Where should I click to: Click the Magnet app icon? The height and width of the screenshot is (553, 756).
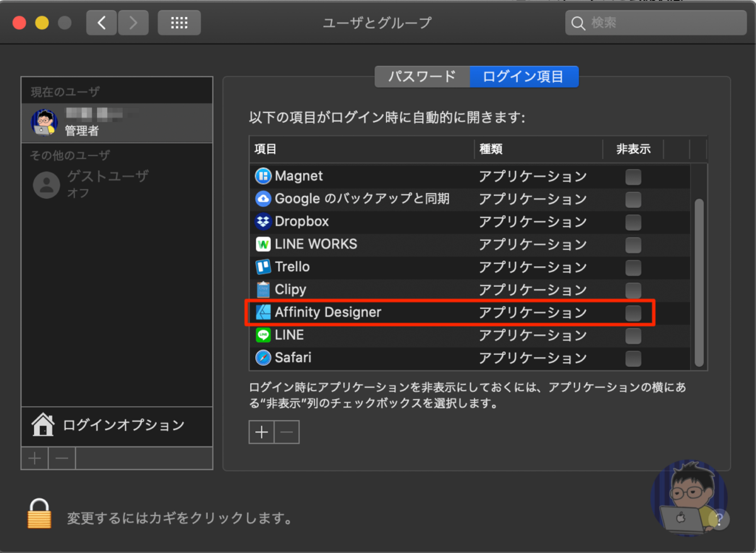[263, 176]
